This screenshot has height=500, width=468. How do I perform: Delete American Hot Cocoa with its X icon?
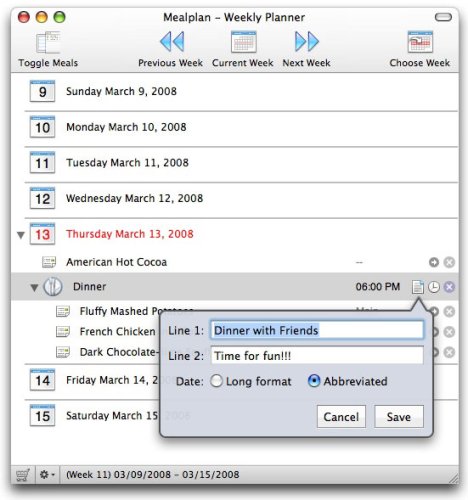449,262
